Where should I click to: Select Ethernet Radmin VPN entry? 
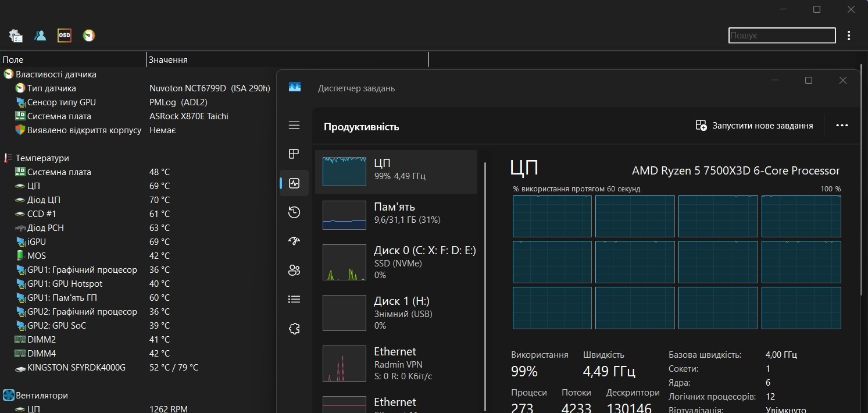[x=395, y=364]
